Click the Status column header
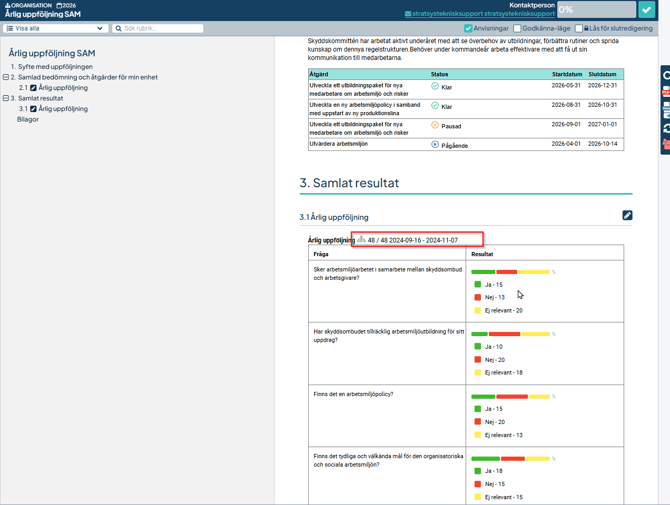 point(439,74)
